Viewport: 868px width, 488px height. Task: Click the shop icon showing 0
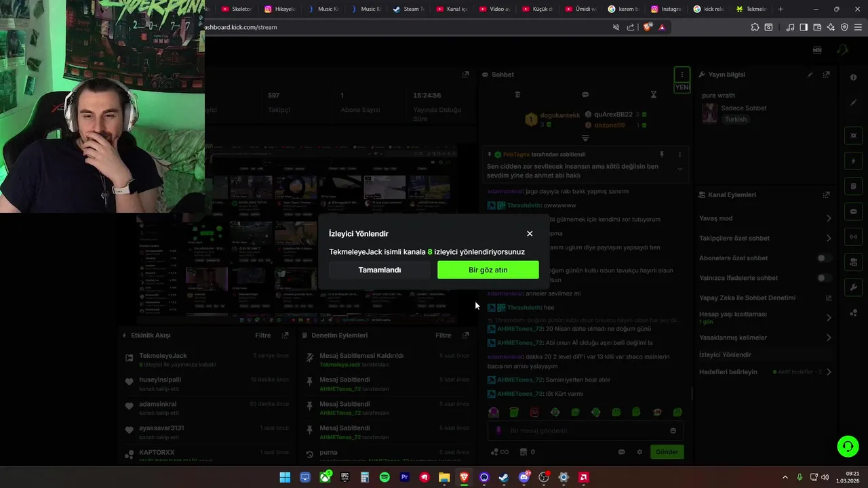(x=527, y=452)
